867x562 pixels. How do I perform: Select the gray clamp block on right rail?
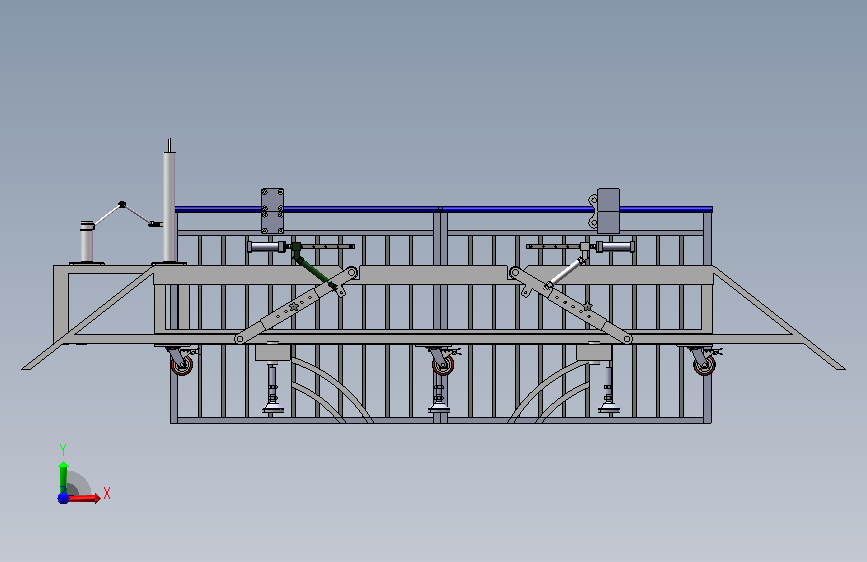pyautogui.click(x=608, y=211)
